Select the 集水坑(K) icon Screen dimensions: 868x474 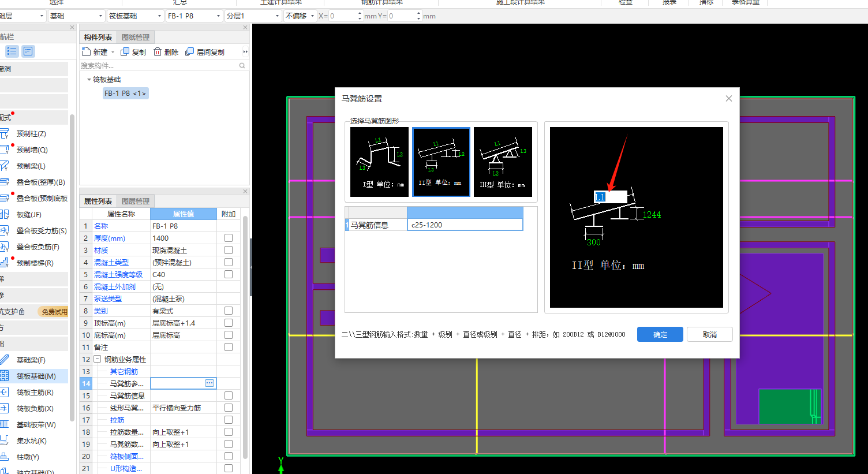(x=4, y=441)
